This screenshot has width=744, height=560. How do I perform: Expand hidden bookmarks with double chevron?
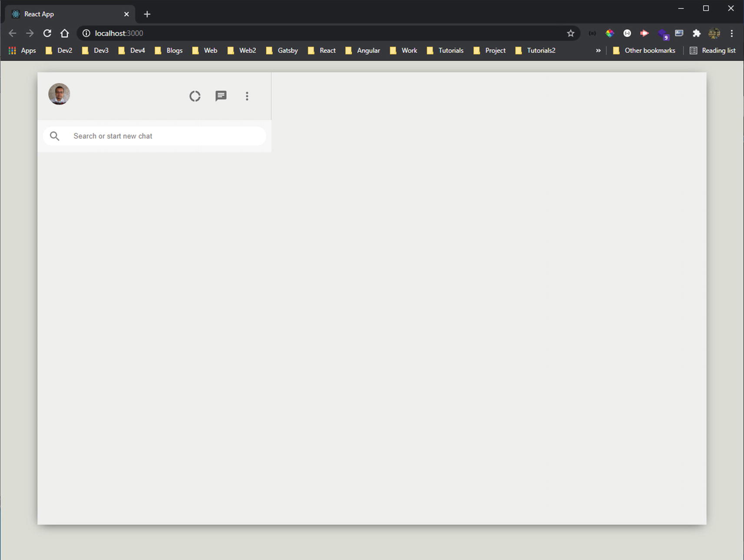pos(598,50)
